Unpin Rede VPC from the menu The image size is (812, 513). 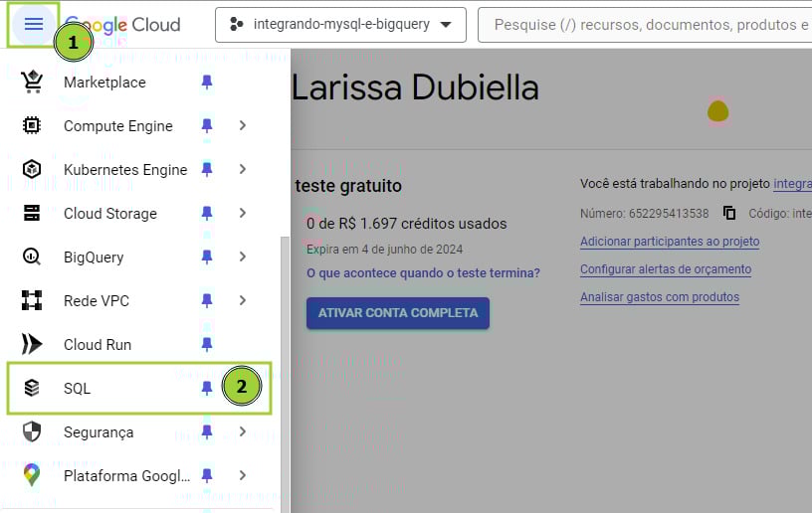[x=207, y=300]
